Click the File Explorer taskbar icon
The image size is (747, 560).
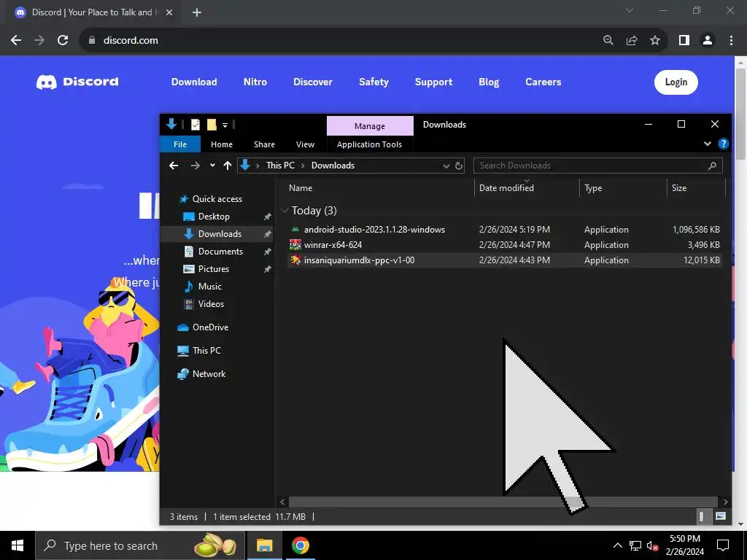(264, 545)
